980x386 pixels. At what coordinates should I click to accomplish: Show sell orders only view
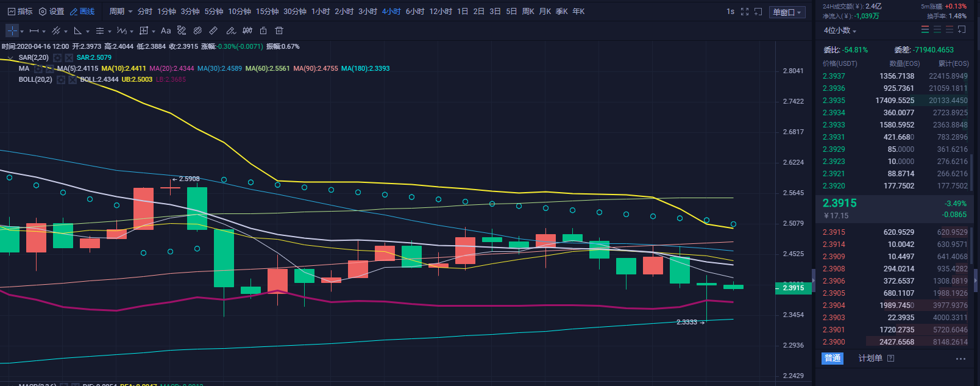click(x=950, y=30)
